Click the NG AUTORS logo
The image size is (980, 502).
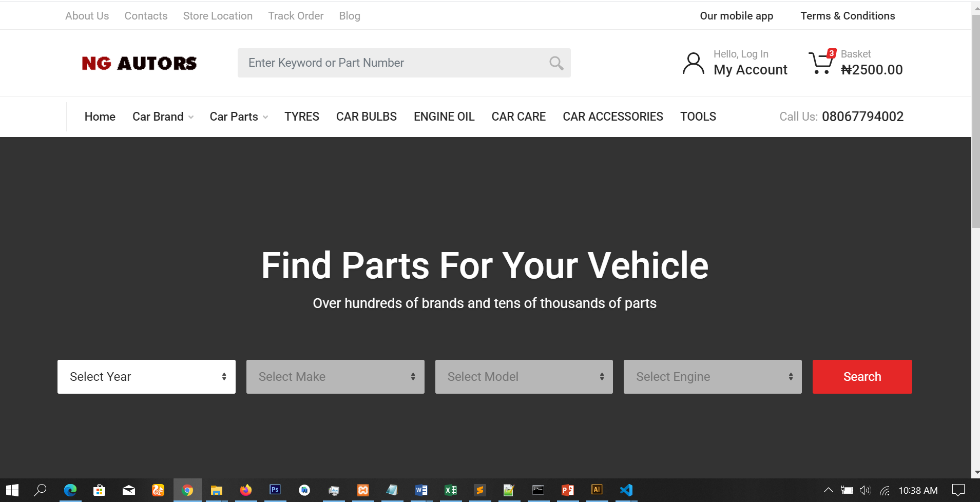139,63
